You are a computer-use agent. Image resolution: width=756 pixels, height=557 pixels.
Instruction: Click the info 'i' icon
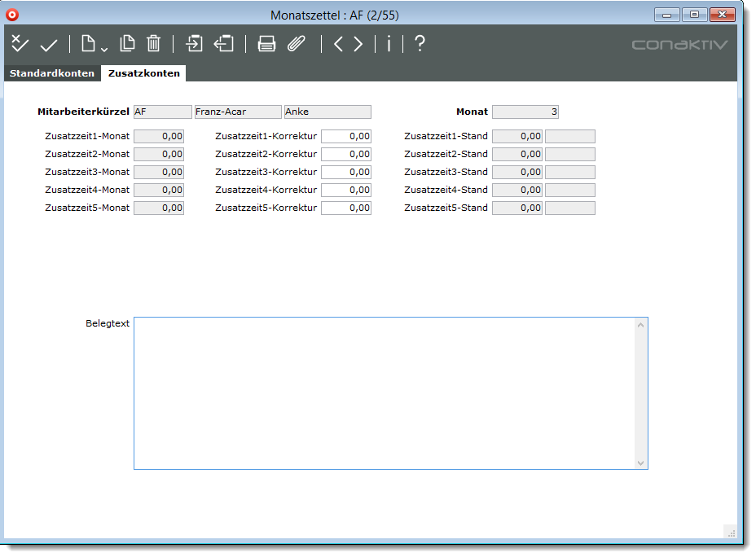(x=389, y=44)
